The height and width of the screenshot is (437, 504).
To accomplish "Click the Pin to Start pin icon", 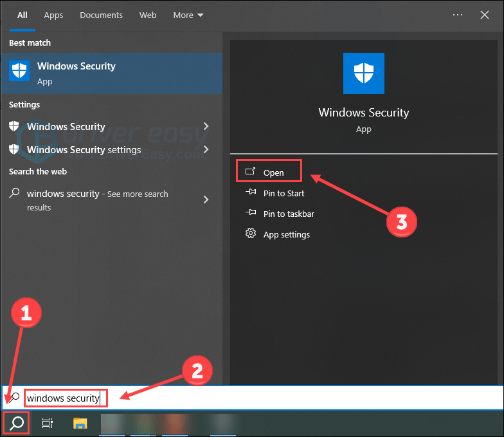I will click(251, 192).
